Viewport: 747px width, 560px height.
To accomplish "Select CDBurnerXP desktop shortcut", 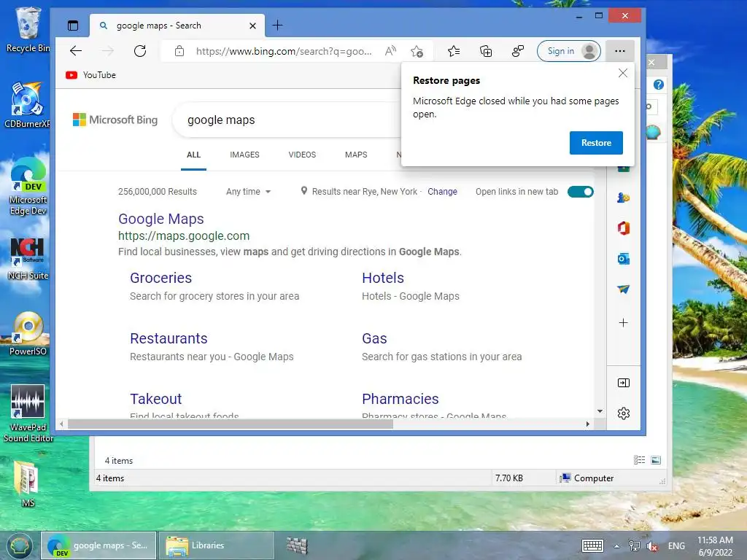I will (x=27, y=105).
